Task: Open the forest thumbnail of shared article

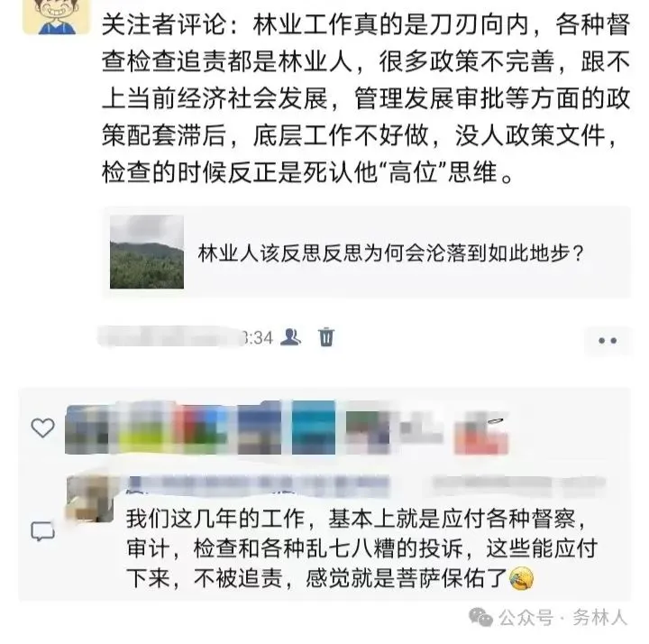Action: pos(147,252)
